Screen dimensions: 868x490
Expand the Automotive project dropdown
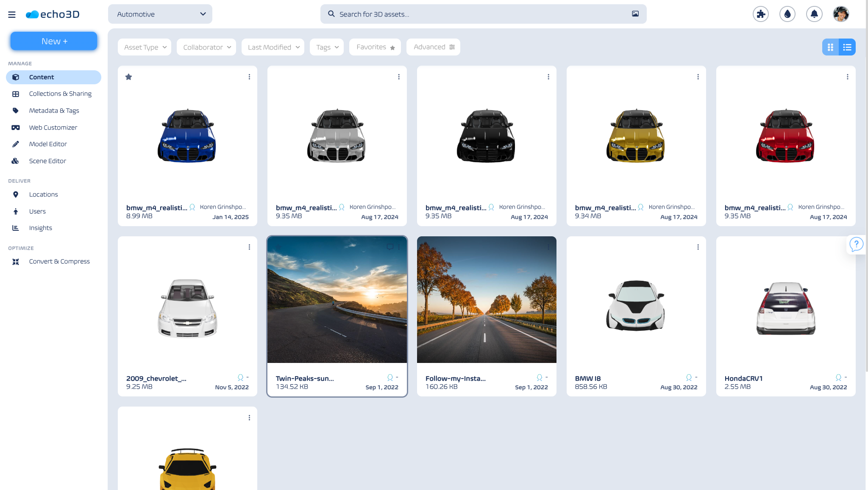[160, 14]
